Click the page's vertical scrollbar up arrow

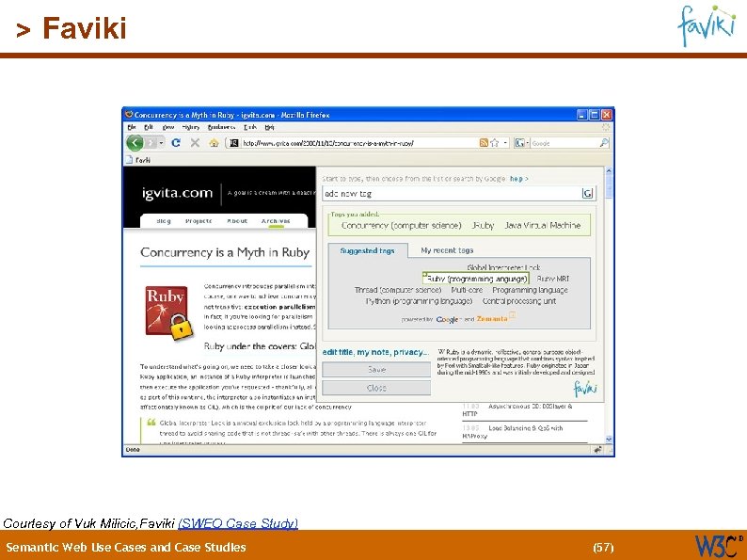coord(609,170)
